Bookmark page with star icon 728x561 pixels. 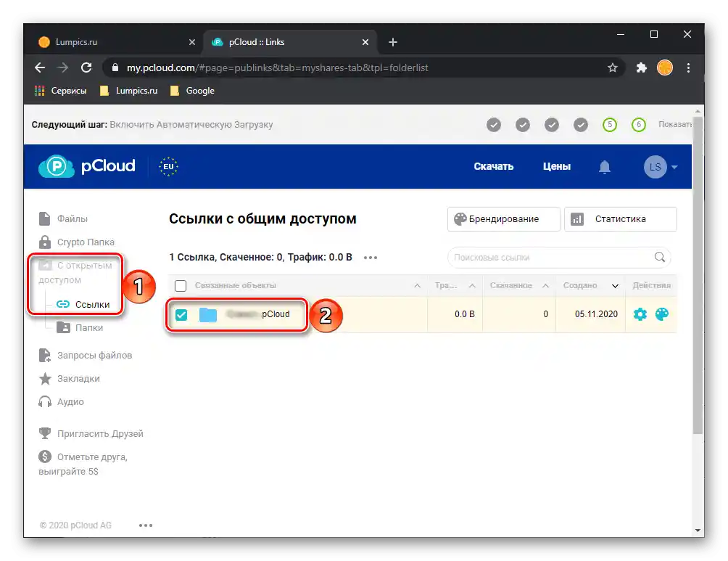[613, 68]
